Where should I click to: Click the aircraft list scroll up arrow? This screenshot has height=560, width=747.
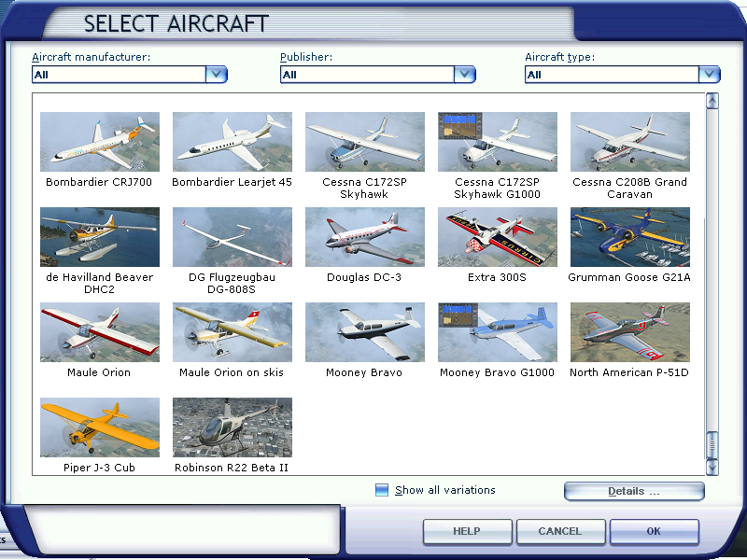(x=712, y=101)
